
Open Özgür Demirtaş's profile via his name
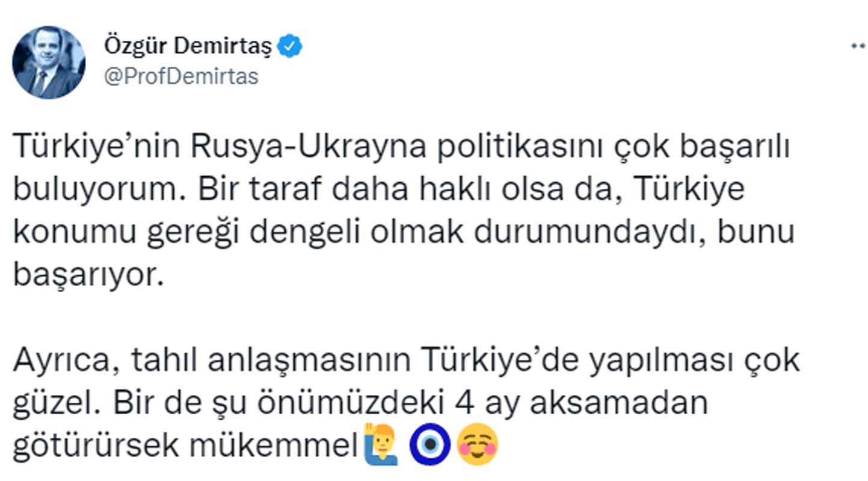[189, 44]
